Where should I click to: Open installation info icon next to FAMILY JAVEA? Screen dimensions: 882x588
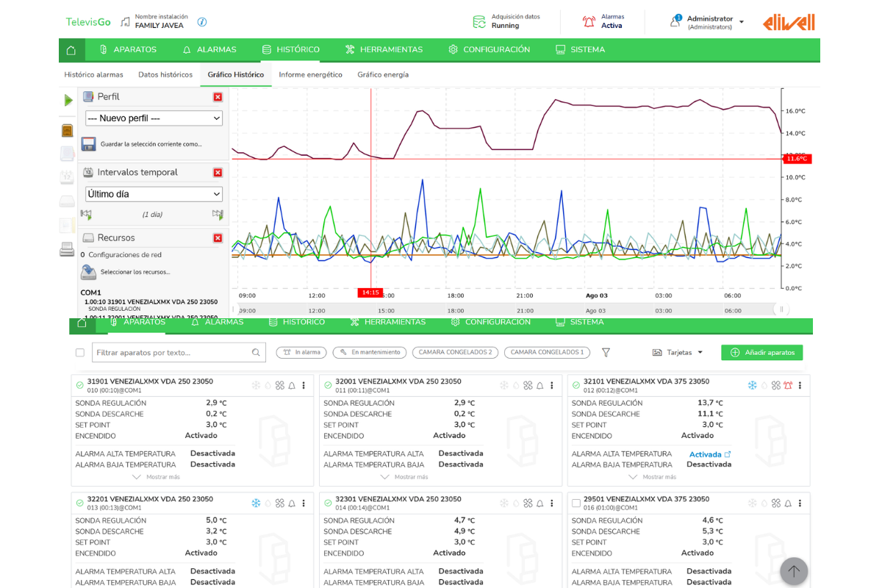[202, 22]
